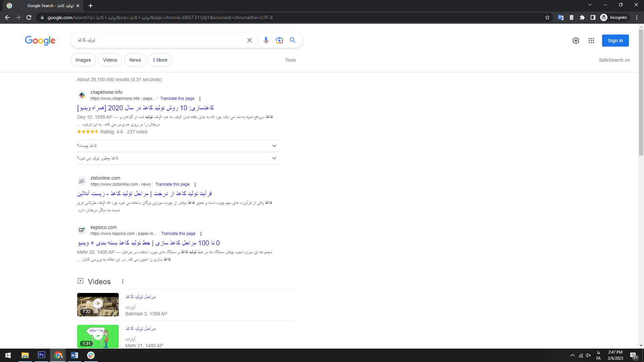Open the zistonline.com result options menu
This screenshot has width=644, height=362.
(x=195, y=185)
